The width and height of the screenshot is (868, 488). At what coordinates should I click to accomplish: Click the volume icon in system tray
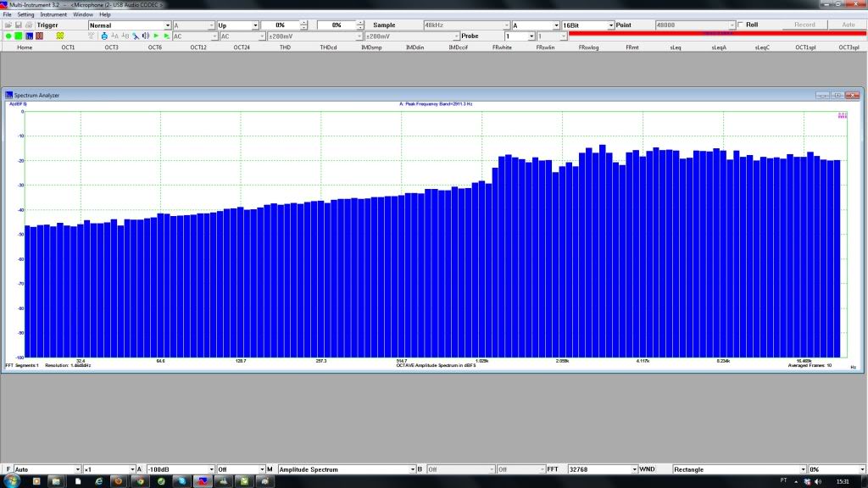818,481
